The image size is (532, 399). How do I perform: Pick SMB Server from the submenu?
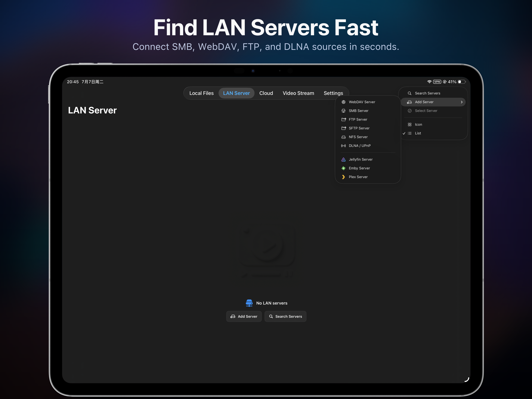click(x=368, y=111)
